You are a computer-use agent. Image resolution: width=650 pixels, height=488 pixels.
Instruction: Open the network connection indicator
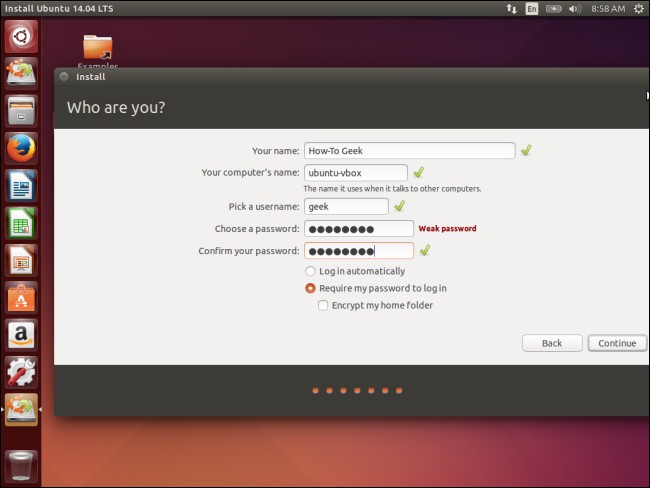pyautogui.click(x=512, y=9)
